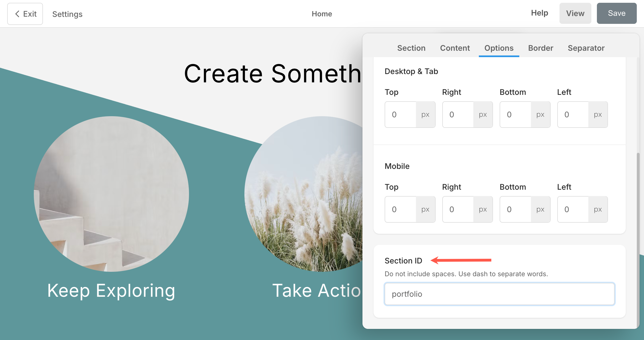
Task: Focus Mobile Bottom padding field
Action: click(515, 209)
